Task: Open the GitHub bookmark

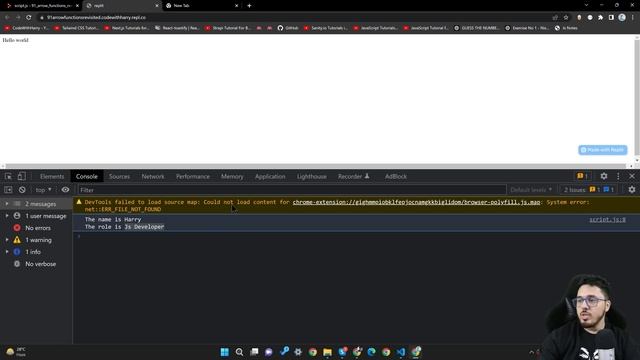Action: pos(288,28)
